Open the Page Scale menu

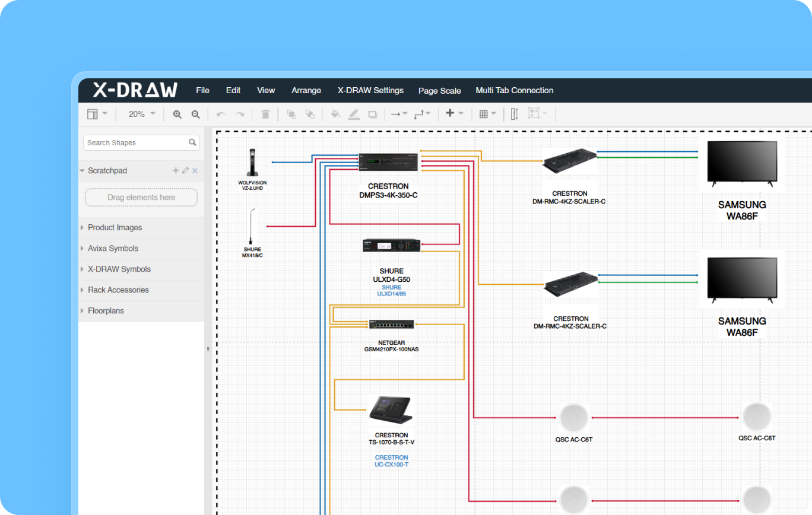point(440,91)
